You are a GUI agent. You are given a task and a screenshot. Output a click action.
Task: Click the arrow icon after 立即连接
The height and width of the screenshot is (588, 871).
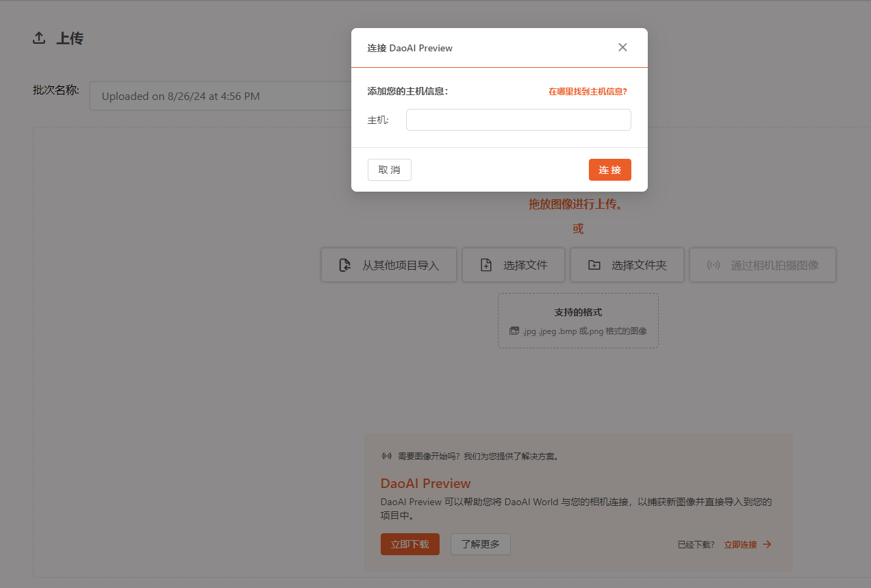[x=767, y=544]
